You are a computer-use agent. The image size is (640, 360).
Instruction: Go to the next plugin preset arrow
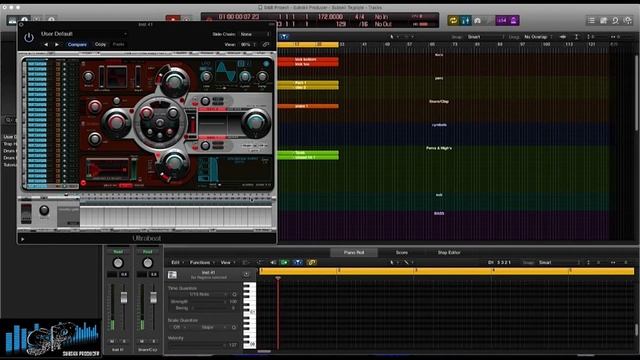click(57, 44)
